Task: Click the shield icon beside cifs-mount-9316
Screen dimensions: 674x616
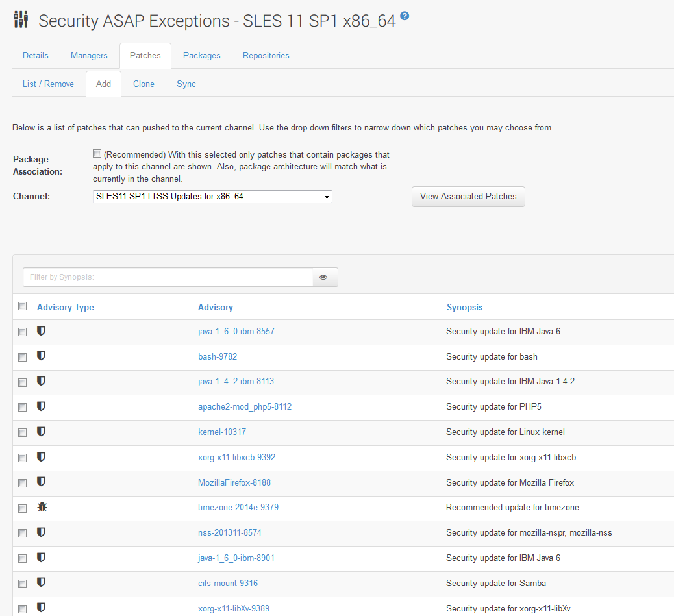Action: (41, 583)
